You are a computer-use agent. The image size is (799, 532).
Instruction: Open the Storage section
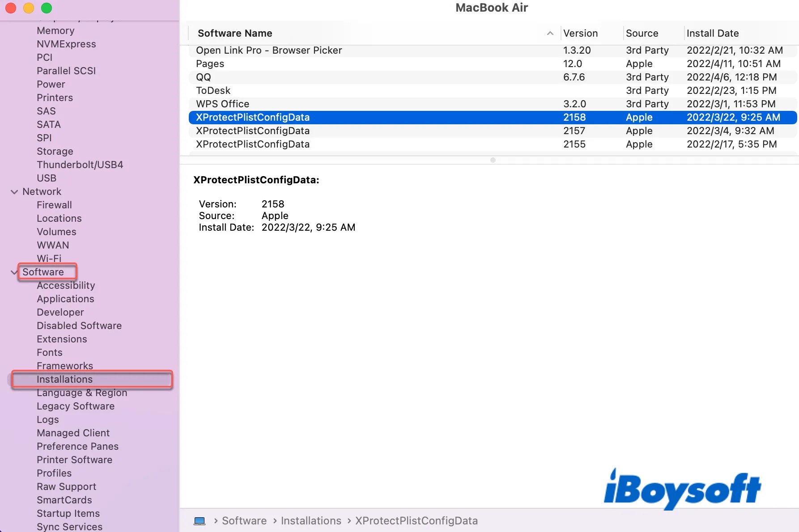tap(55, 152)
